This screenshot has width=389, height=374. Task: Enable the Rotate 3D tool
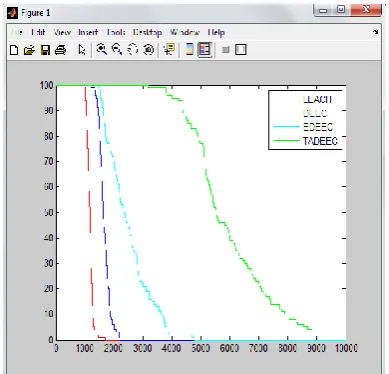coord(149,50)
